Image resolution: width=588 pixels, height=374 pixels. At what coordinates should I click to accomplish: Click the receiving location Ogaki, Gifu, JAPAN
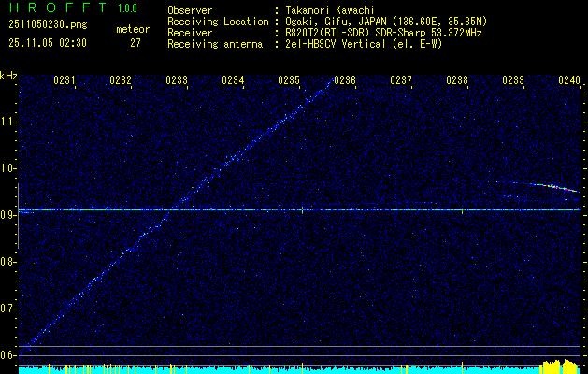336,22
